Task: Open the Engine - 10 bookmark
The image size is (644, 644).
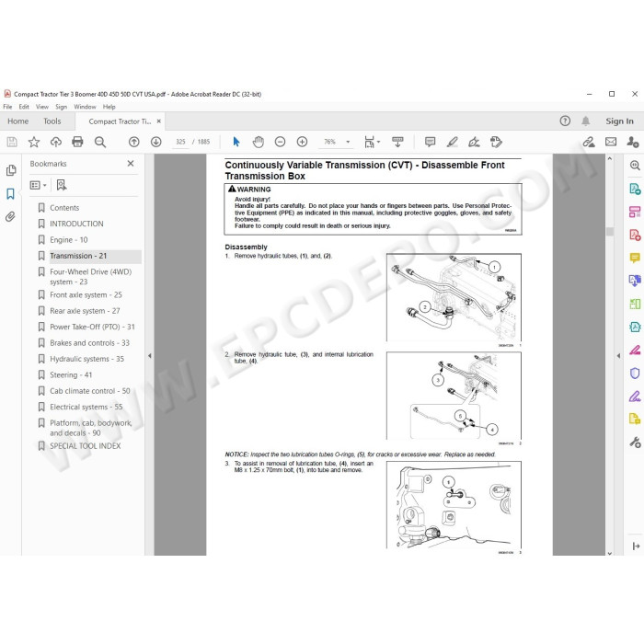Action: click(x=69, y=240)
